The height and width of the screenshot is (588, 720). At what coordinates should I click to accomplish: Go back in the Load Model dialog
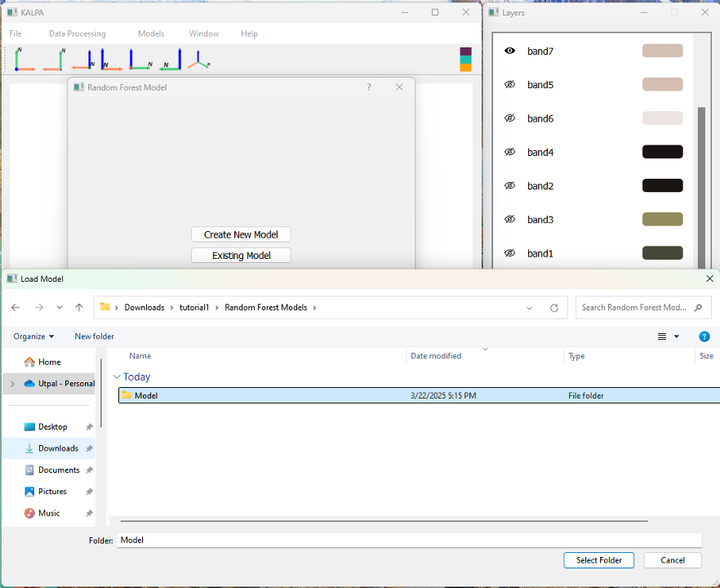pyautogui.click(x=16, y=307)
